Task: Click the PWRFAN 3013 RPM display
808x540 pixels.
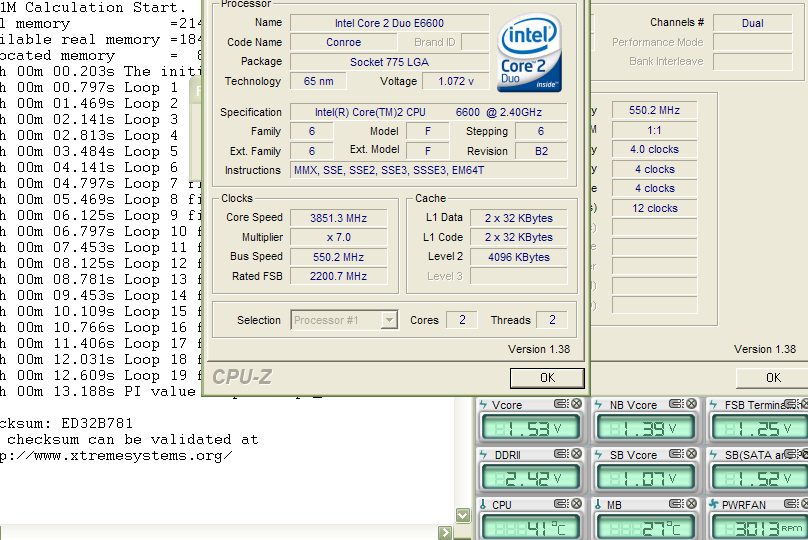Action: 760,528
